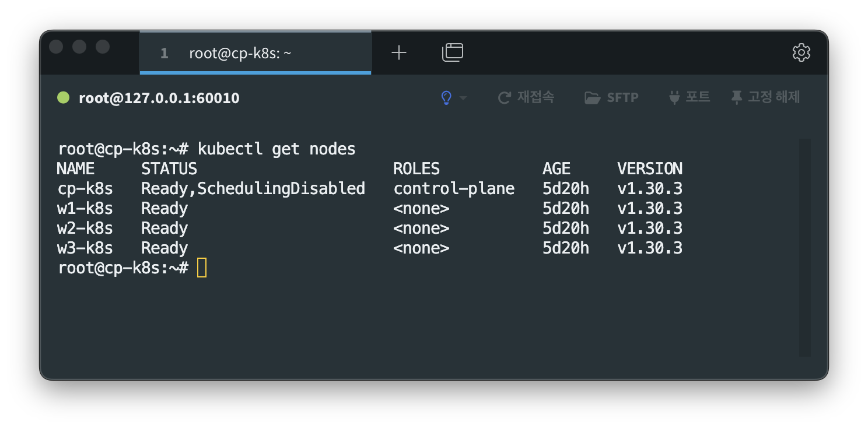The image size is (868, 429).
Task: Click the blue lightbulb hints icon
Action: tap(446, 98)
